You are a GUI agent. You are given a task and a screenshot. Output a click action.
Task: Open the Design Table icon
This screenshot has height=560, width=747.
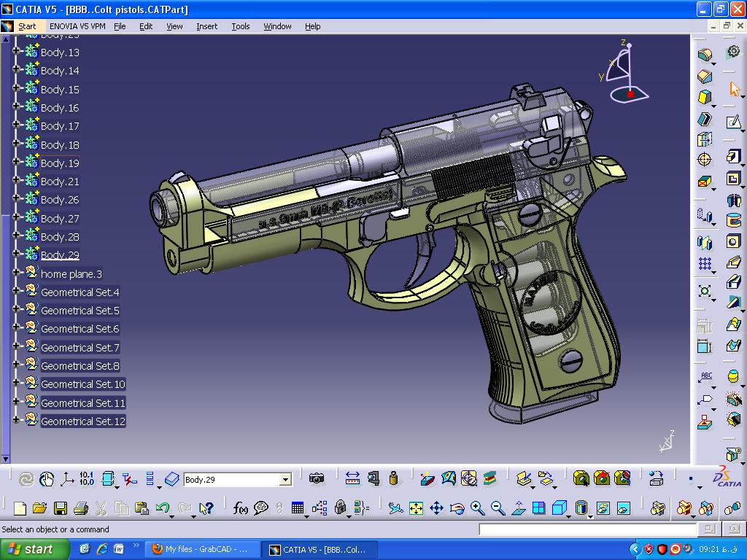tap(298, 508)
